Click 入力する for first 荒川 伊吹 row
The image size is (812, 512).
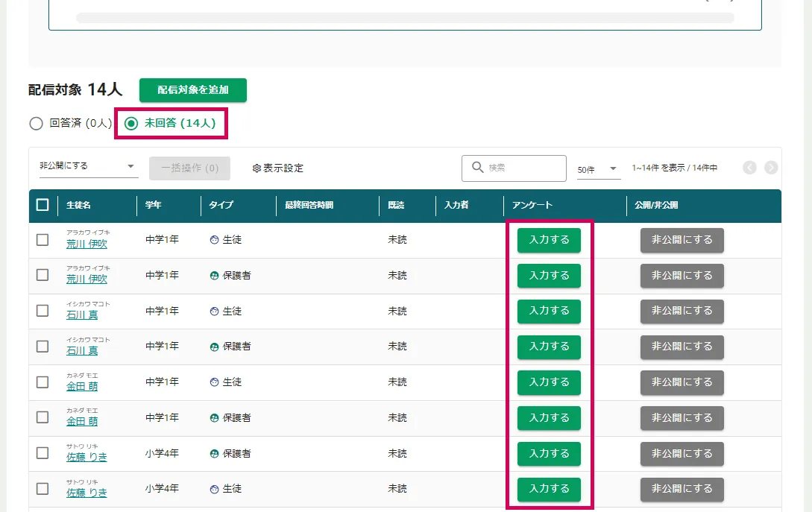[x=549, y=240]
